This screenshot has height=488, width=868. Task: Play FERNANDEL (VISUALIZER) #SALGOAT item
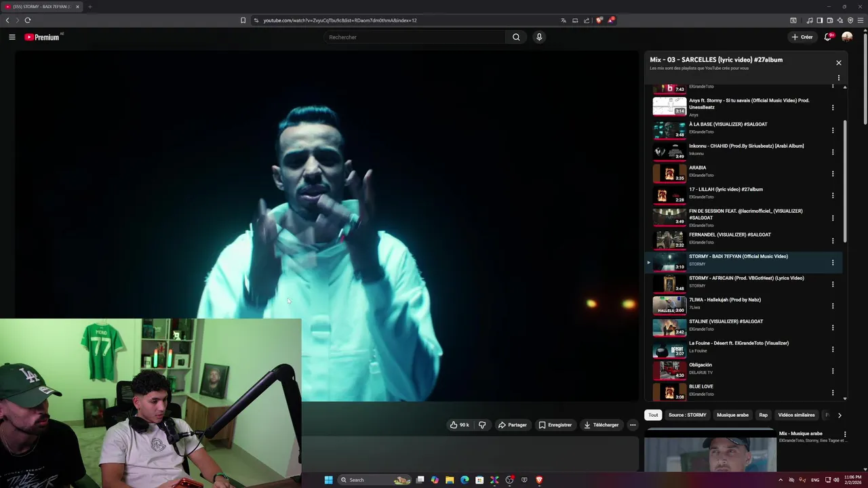coord(743,239)
